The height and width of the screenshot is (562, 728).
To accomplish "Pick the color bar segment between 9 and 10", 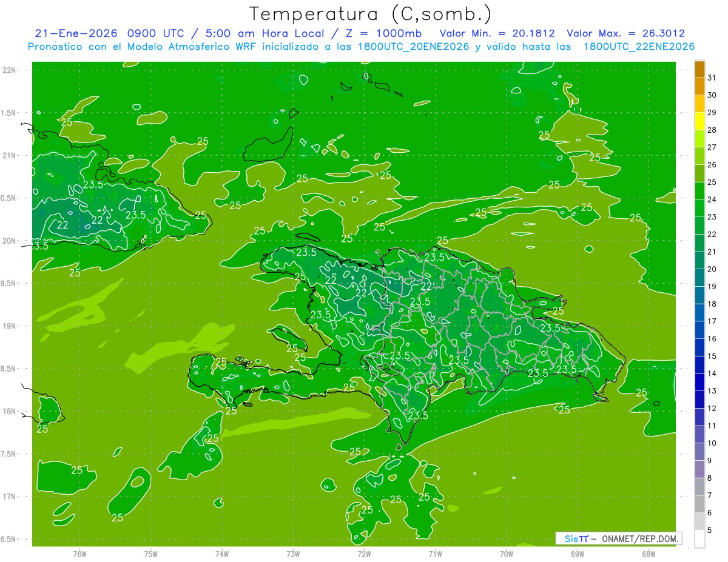I will (699, 452).
